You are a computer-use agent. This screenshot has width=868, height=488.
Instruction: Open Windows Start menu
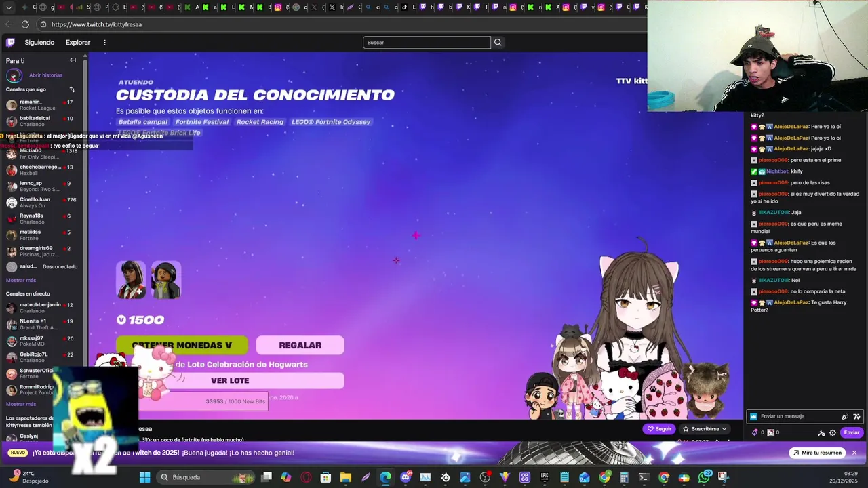[144, 477]
